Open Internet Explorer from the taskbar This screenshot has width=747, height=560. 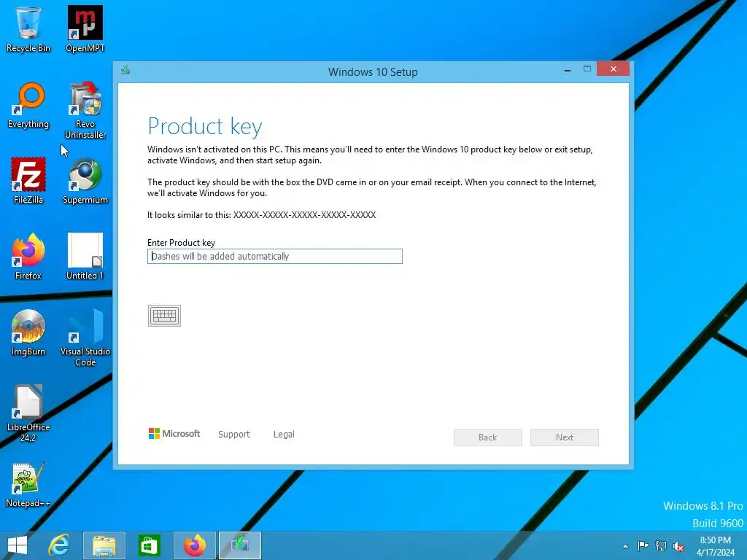click(x=59, y=545)
